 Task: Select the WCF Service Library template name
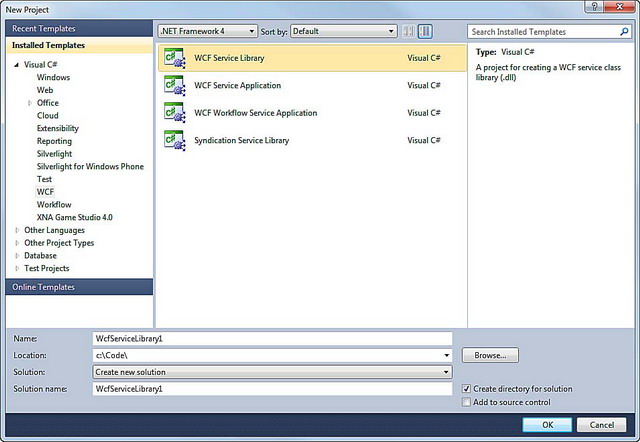tap(229, 58)
